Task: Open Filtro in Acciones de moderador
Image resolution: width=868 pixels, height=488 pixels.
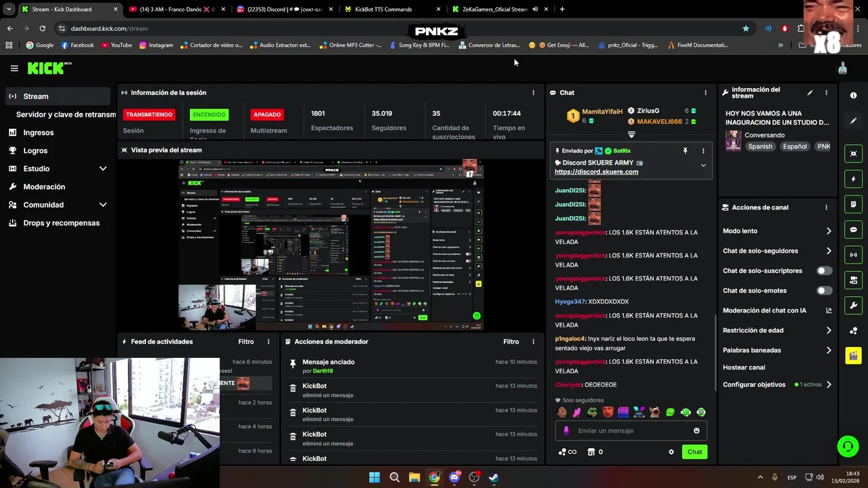Action: 511,342
